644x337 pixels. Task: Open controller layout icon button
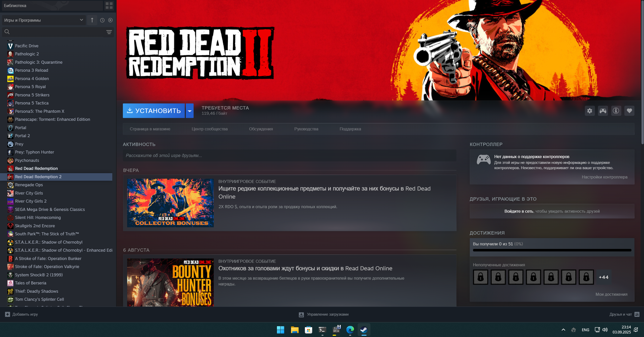pyautogui.click(x=603, y=111)
